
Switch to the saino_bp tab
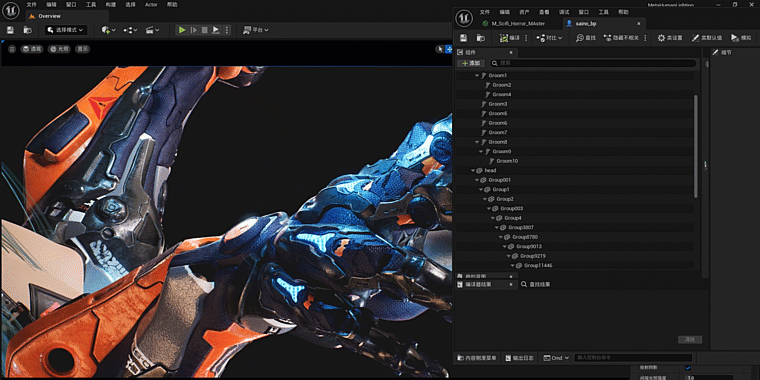(586, 23)
